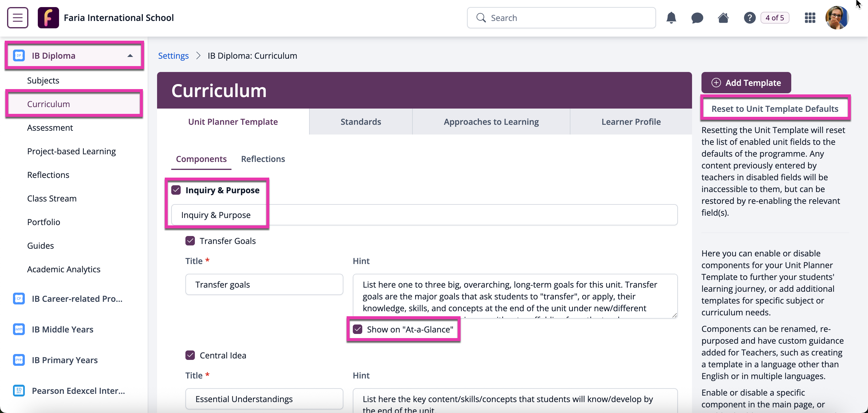Click the IB Diploma programme icon
868x413 pixels.
pyautogui.click(x=19, y=55)
